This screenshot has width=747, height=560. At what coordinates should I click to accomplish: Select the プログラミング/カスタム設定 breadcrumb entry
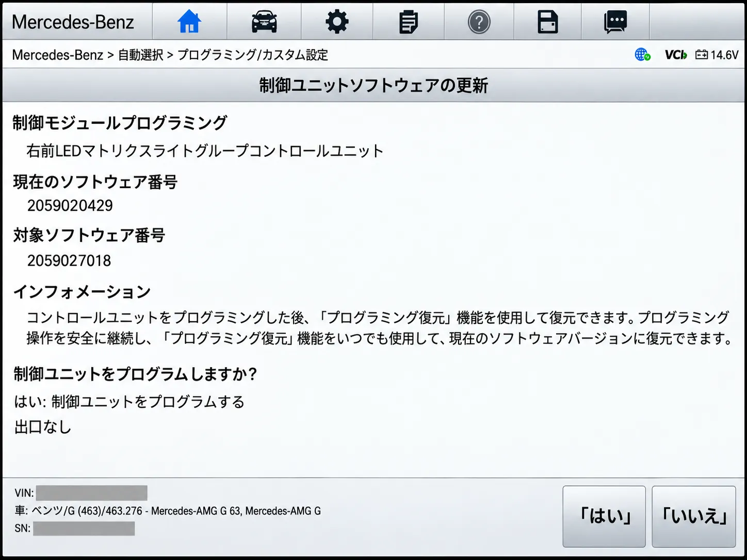tap(253, 55)
